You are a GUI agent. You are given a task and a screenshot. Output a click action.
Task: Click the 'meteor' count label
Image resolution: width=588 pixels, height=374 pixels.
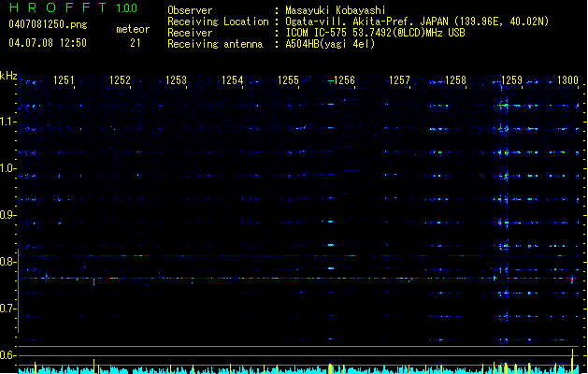click(133, 29)
